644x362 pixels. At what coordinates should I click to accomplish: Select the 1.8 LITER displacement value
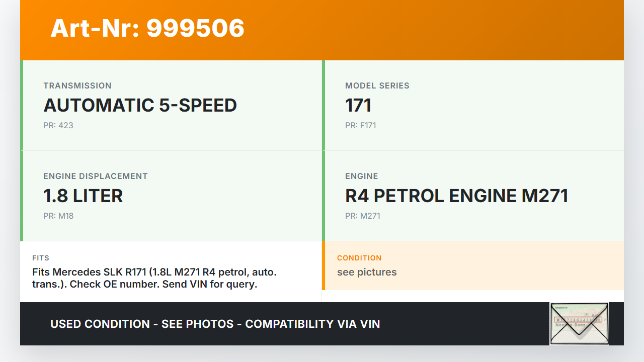[83, 196]
